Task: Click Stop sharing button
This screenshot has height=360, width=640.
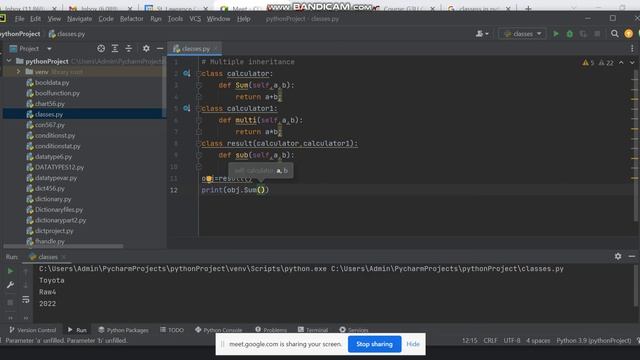Action: point(374,344)
